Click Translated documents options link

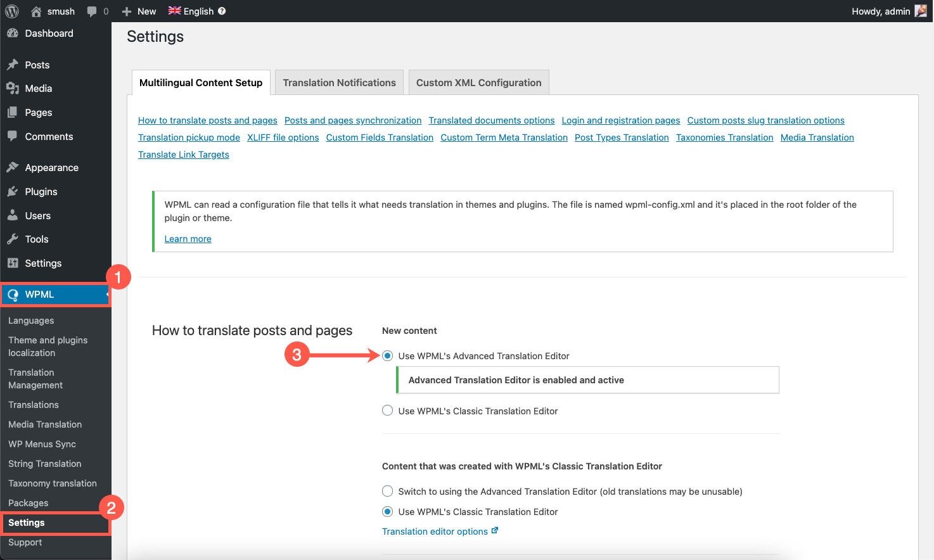click(492, 120)
